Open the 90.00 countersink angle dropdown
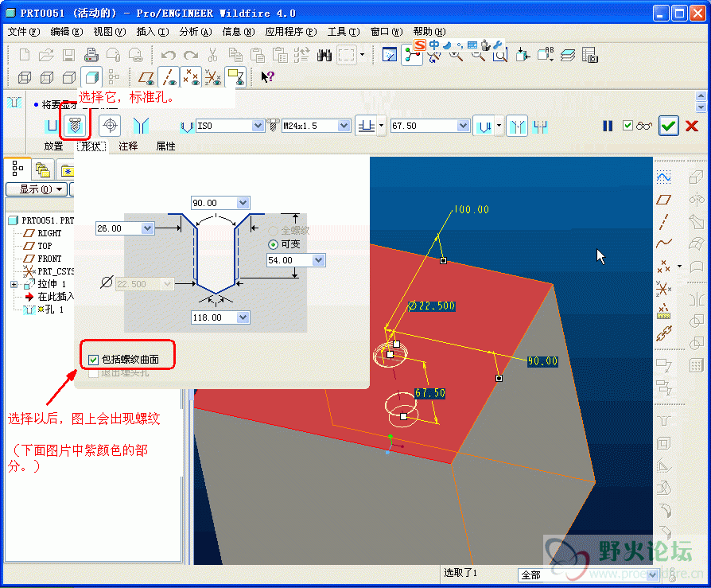Image resolution: width=711 pixels, height=588 pixels. 243,203
